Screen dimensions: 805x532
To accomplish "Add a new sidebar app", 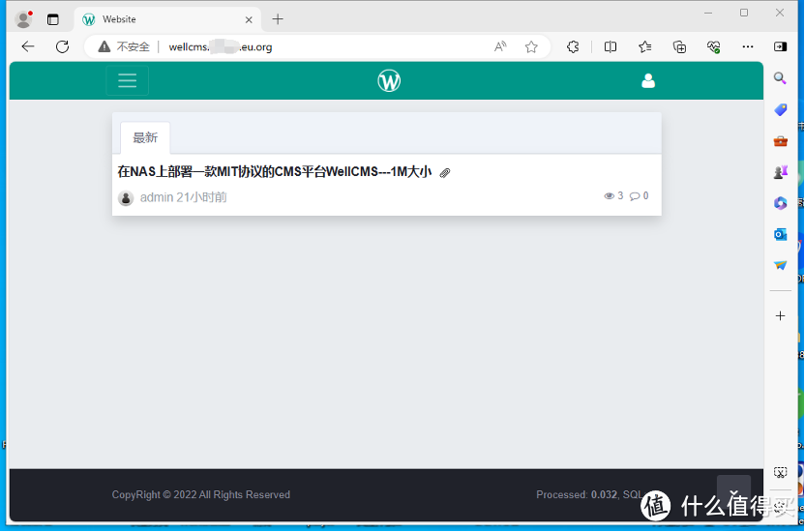I will tap(781, 315).
